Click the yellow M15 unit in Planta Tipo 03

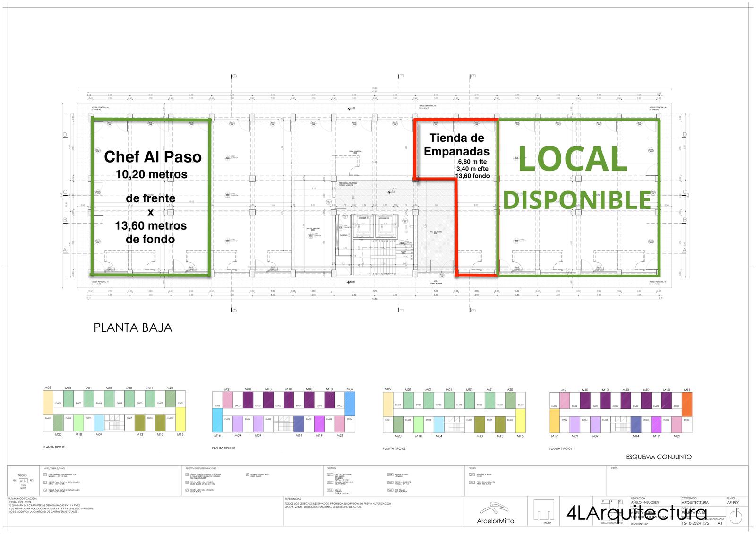(x=521, y=420)
